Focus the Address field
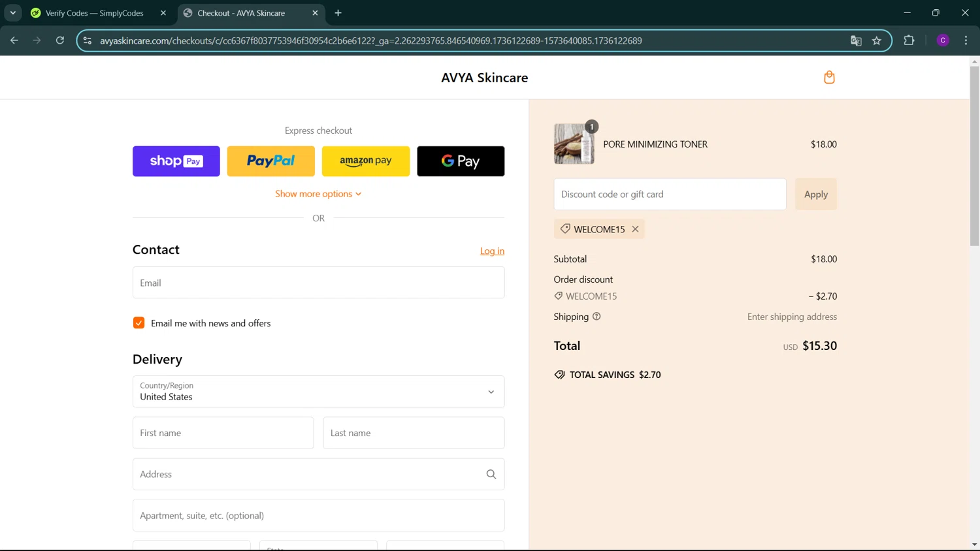 pyautogui.click(x=318, y=475)
